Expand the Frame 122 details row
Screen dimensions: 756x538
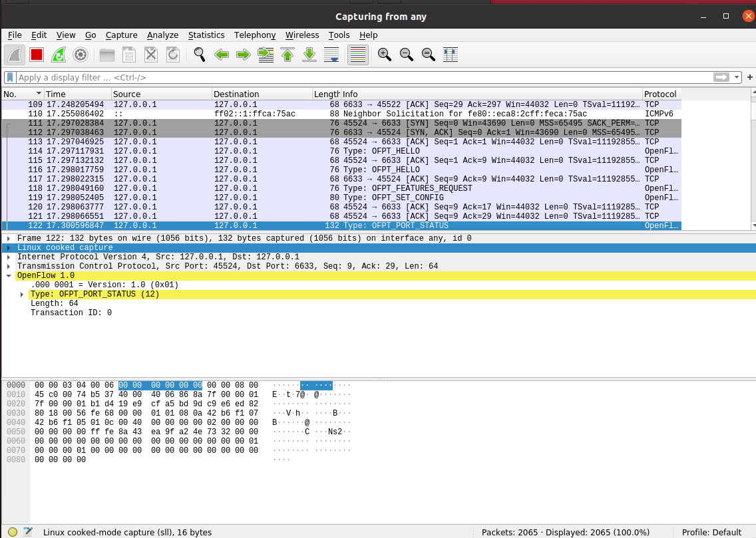tap(8, 238)
